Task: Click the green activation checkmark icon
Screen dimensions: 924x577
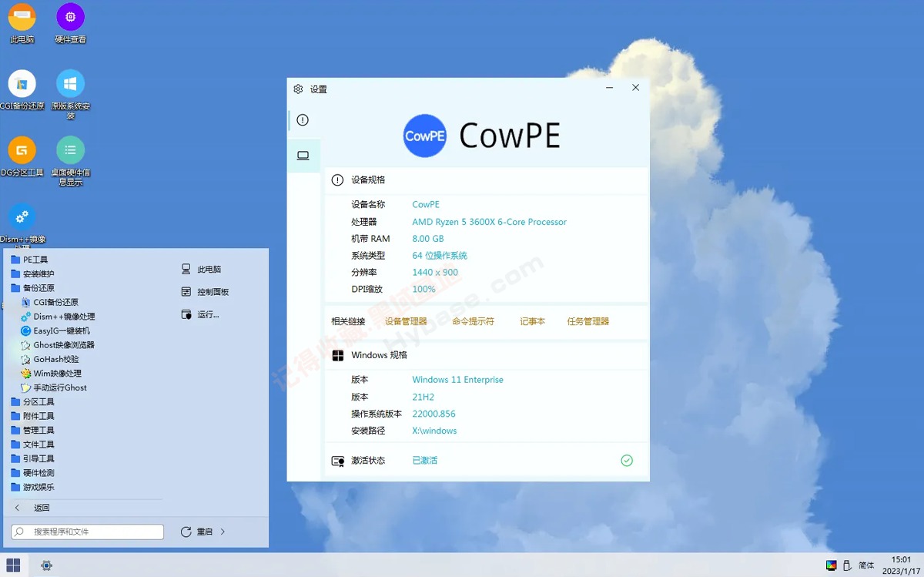Action: 627,461
